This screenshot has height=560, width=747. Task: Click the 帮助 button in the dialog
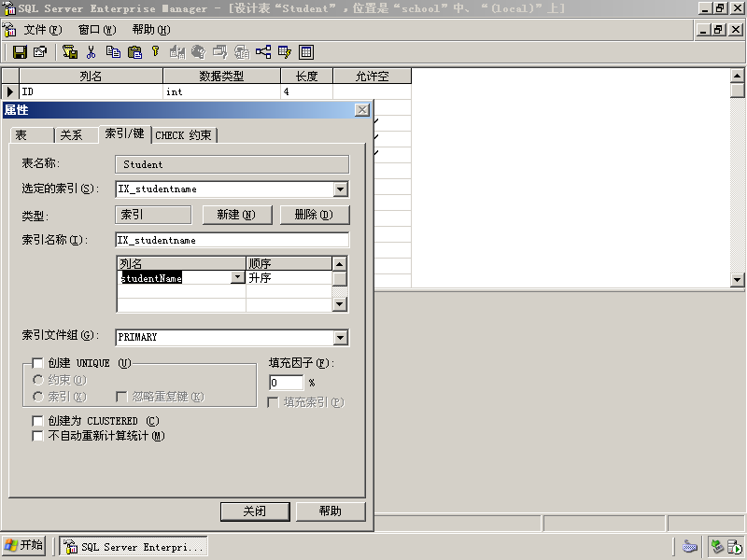[x=331, y=511]
